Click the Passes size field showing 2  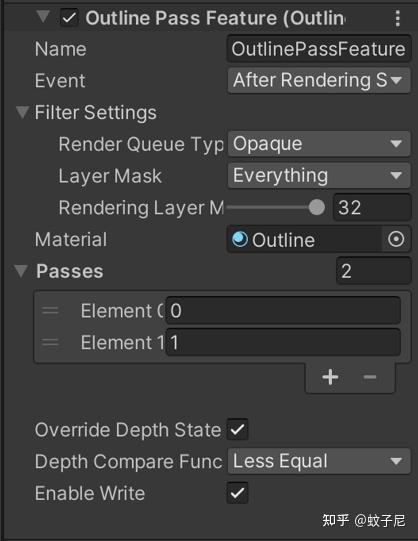tap(374, 271)
